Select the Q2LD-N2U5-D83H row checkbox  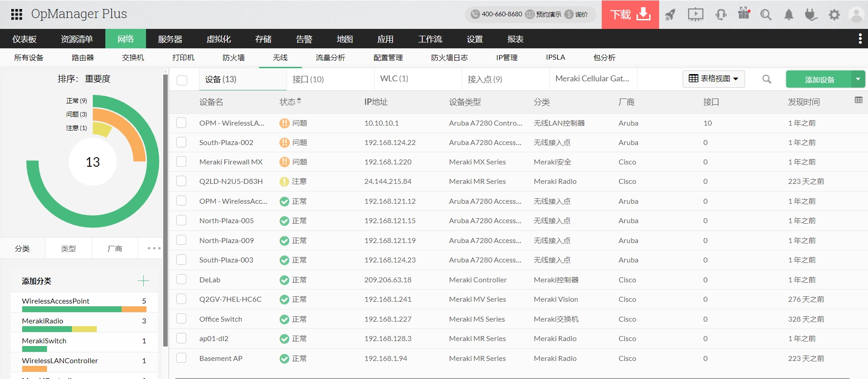point(181,181)
